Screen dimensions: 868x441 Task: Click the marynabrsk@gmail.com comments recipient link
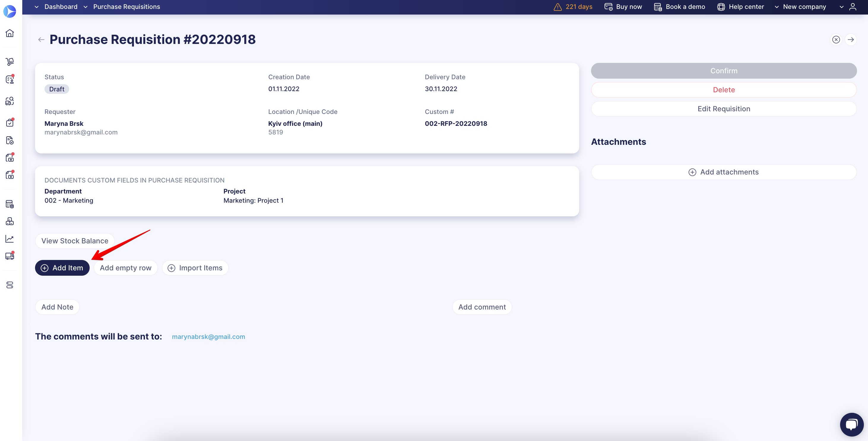click(x=209, y=337)
